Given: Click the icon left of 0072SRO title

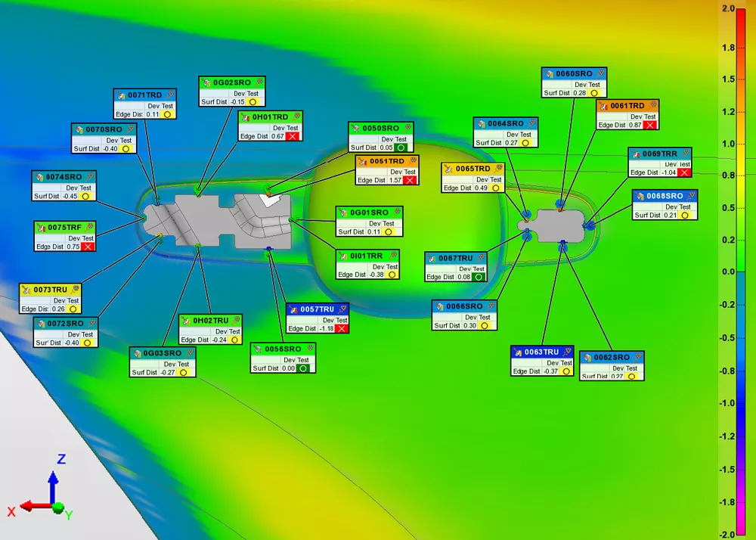Looking at the screenshot, I should click(42, 324).
